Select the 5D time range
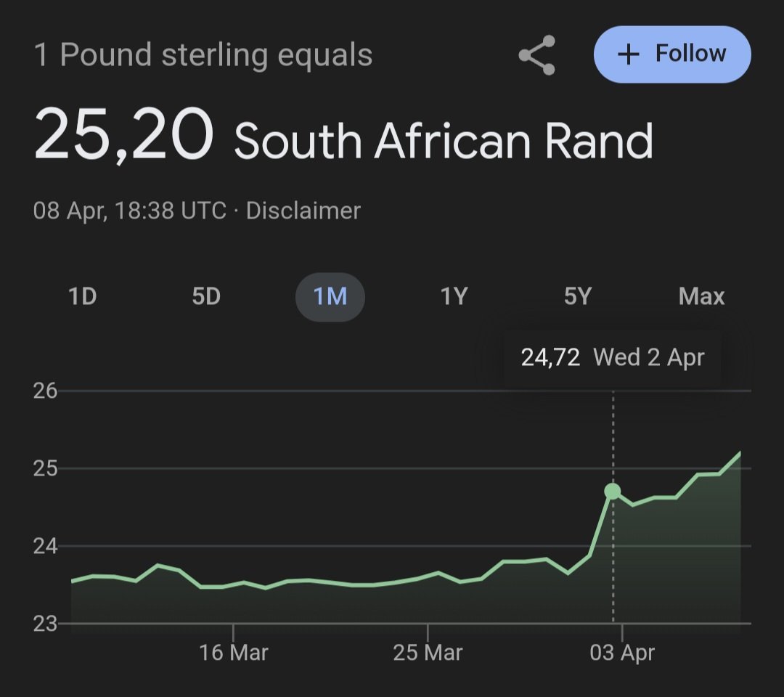Viewport: 784px width, 697px height. [x=206, y=296]
